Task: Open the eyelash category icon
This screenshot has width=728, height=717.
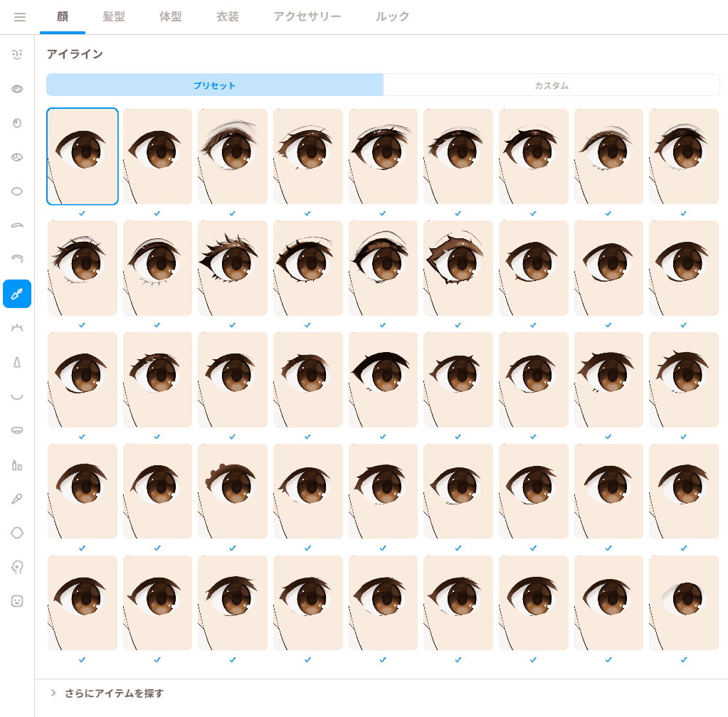Action: coord(17,328)
